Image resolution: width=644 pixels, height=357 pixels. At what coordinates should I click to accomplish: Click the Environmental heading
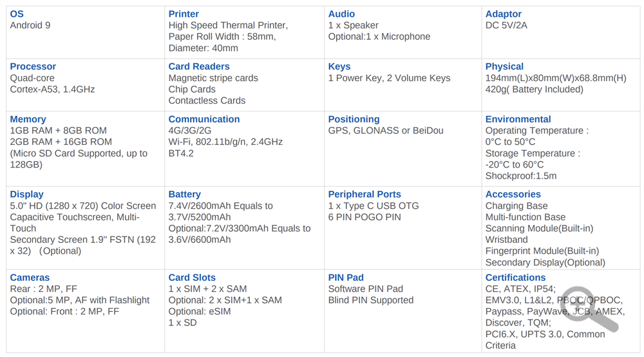(518, 119)
